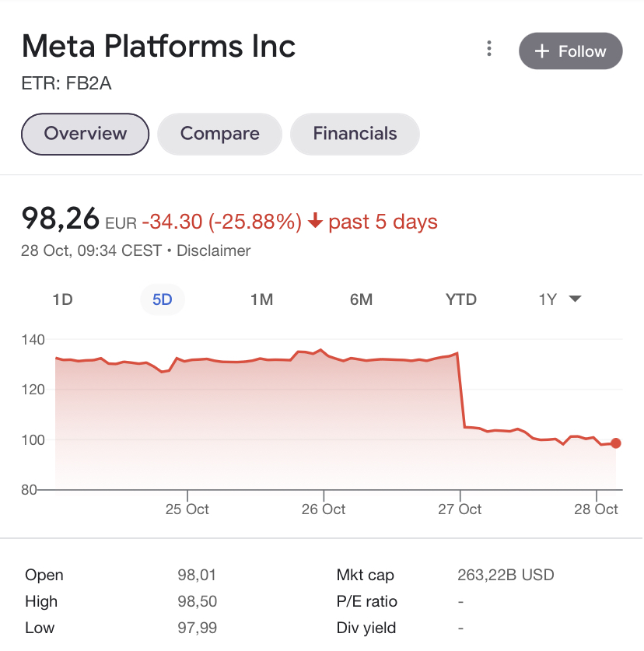This screenshot has width=644, height=651.
Task: Click the 25 Oct marker on chart axis
Action: 187,509
